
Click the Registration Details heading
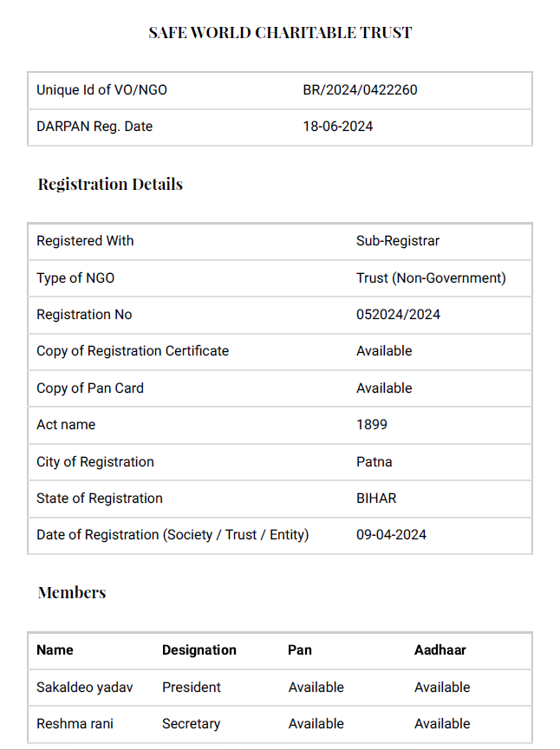110,184
